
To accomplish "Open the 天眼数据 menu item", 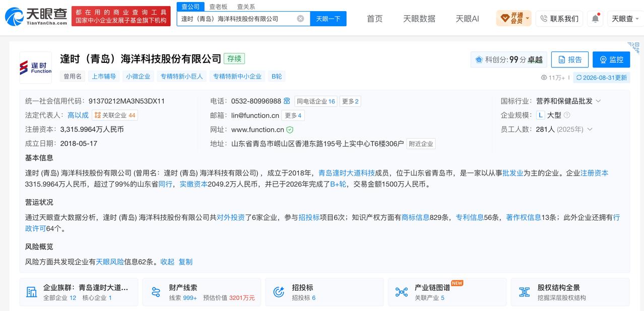I will coord(419,19).
